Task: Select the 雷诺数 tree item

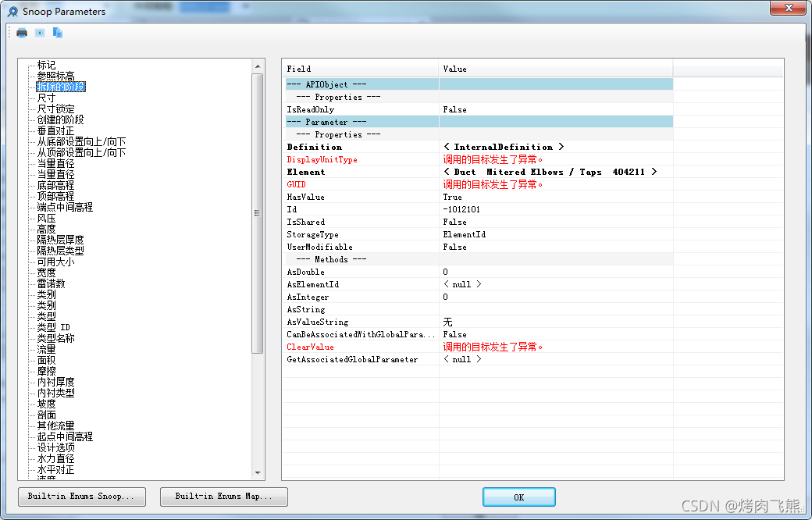Action: pyautogui.click(x=51, y=283)
